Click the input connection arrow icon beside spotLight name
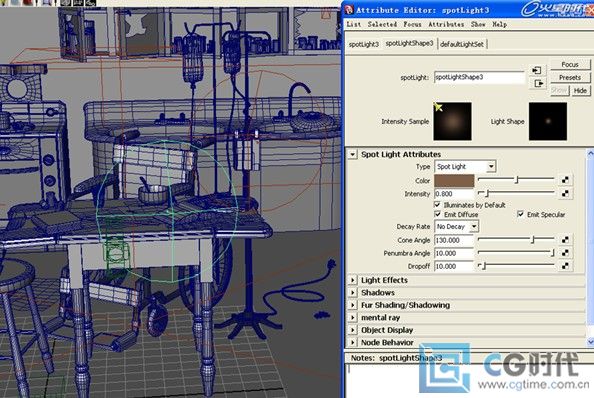 (x=536, y=70)
